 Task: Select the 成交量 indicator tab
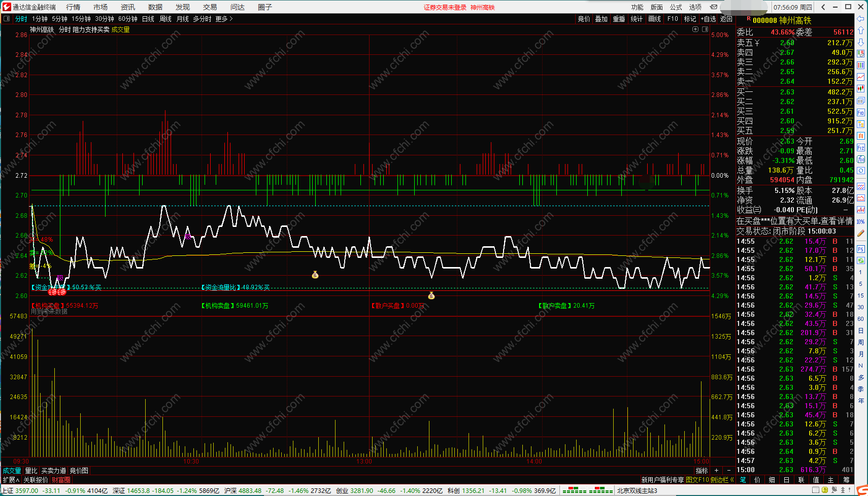coord(12,471)
